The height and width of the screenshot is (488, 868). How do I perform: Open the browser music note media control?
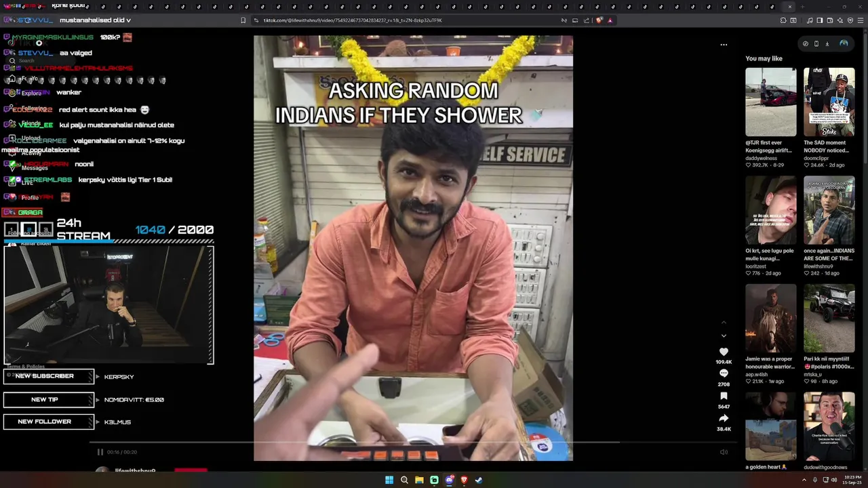tap(810, 20)
